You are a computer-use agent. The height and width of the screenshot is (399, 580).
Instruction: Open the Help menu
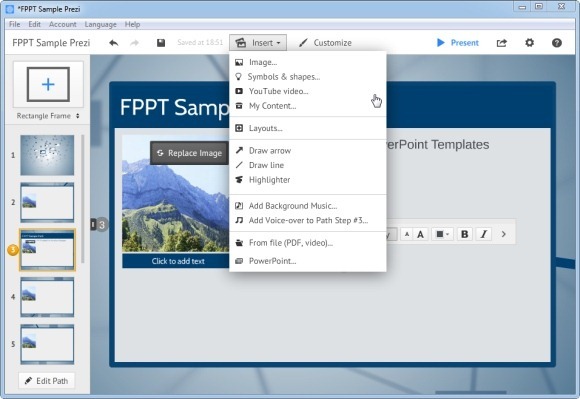click(132, 24)
